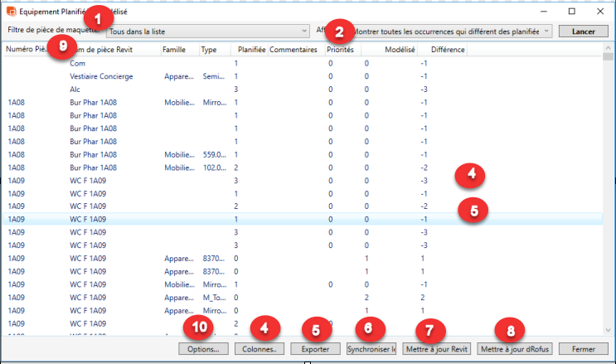Click the Exporter button

315,349
